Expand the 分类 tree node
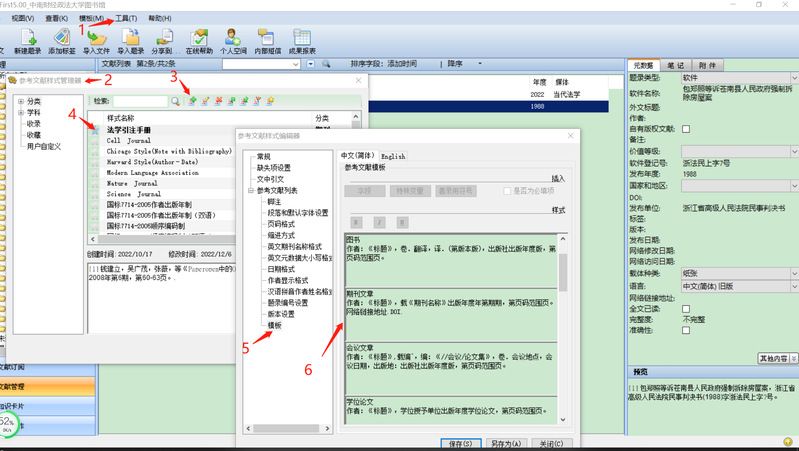799x451 pixels. pos(21,101)
